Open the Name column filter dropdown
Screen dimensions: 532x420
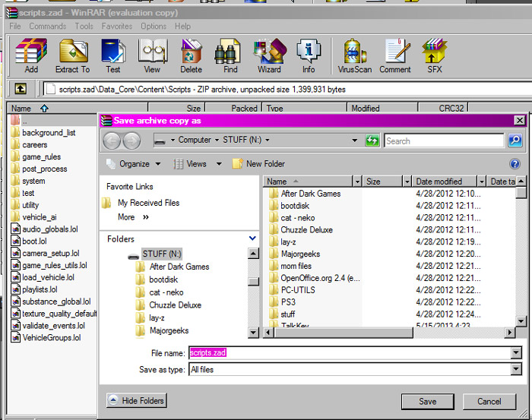pyautogui.click(x=357, y=182)
